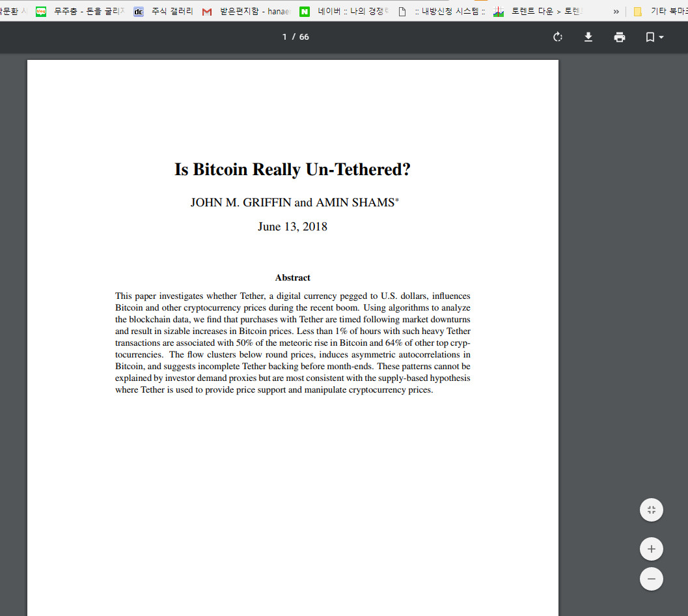Click the green blog favicon in bookmarks bar
The image size is (688, 616).
(41, 12)
